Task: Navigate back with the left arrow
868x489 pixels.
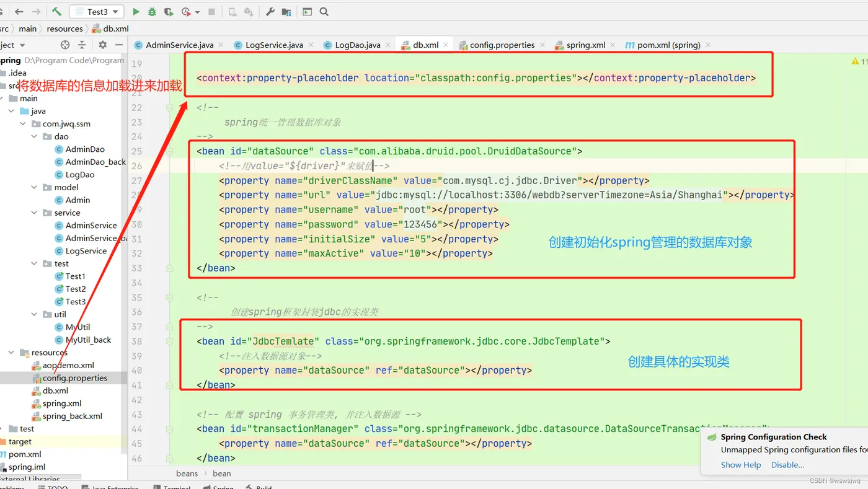Action: click(19, 12)
